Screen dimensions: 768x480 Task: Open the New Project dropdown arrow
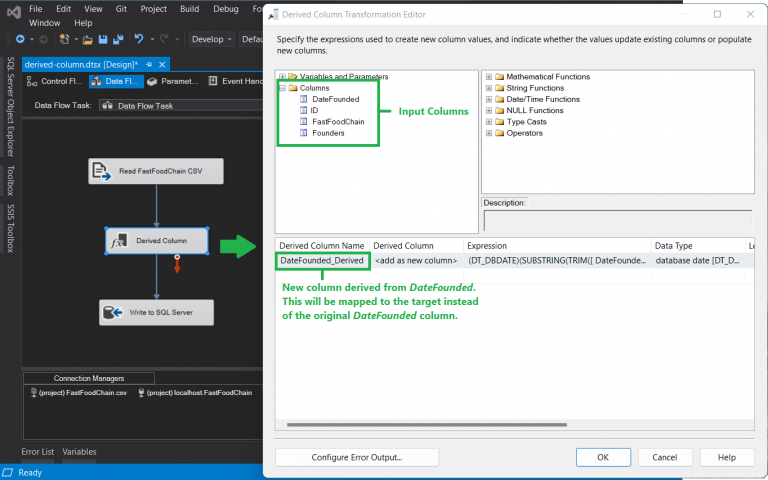click(x=76, y=39)
